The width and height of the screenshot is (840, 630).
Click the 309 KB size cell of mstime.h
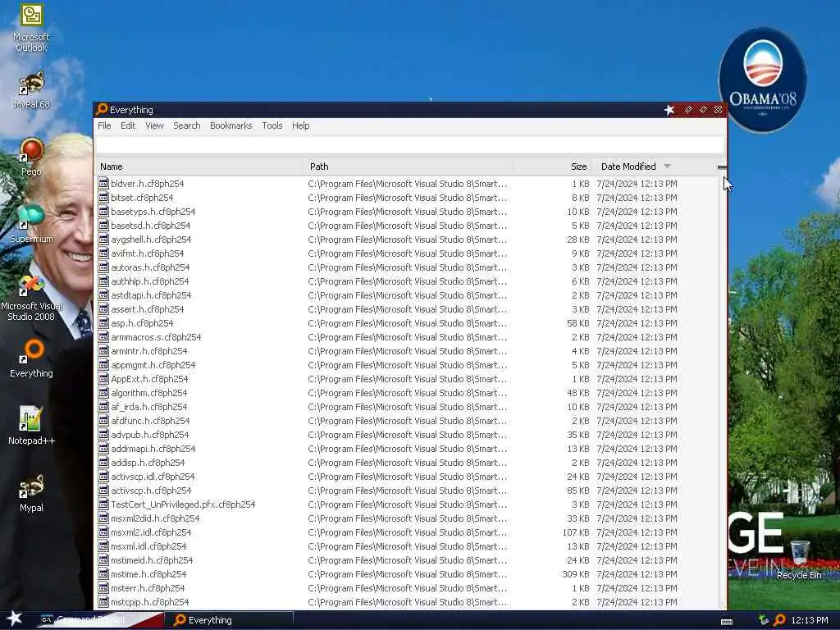576,573
